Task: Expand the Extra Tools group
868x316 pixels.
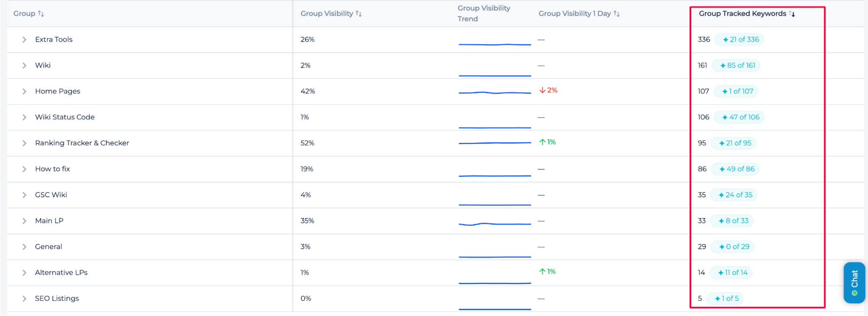Action: coord(24,39)
